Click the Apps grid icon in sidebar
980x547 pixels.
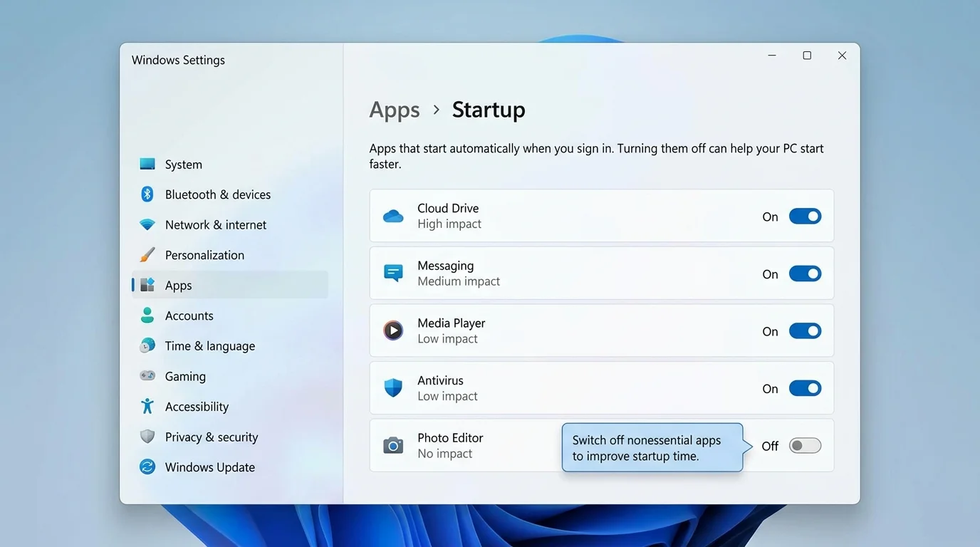[147, 285]
